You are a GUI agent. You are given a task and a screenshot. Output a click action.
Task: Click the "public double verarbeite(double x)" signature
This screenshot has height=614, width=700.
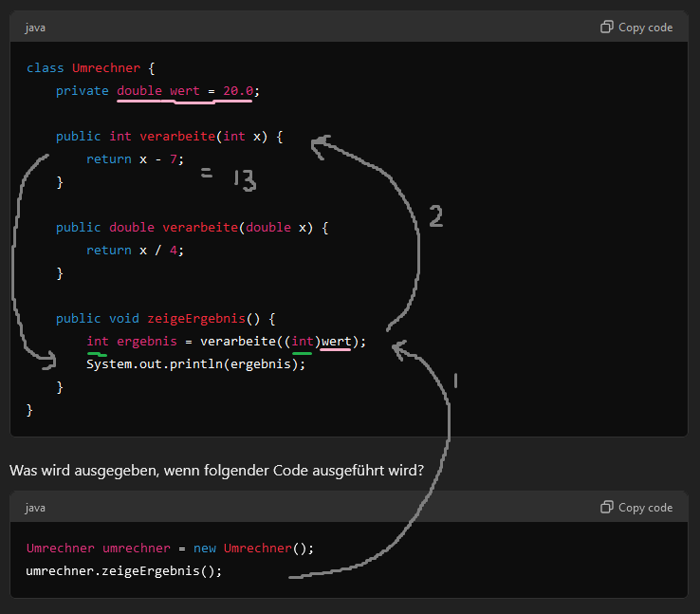[x=192, y=228]
